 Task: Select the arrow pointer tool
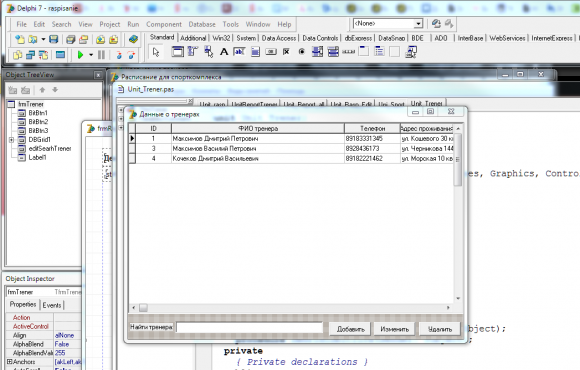156,52
